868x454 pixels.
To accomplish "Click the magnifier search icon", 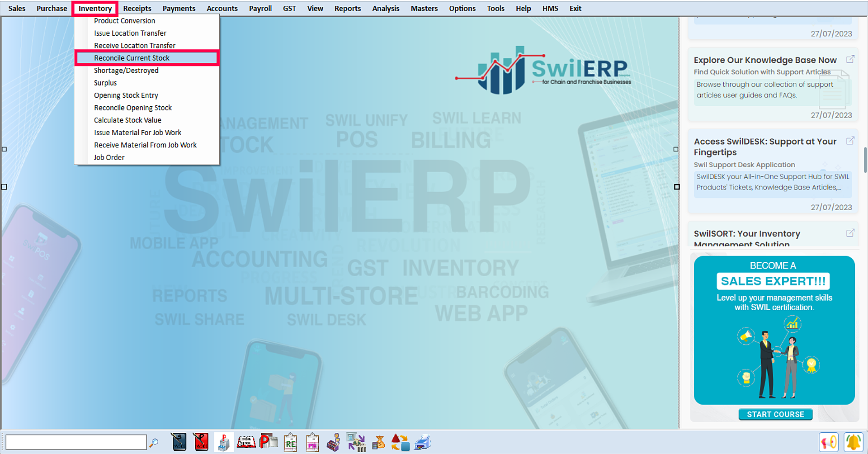I will [x=154, y=443].
